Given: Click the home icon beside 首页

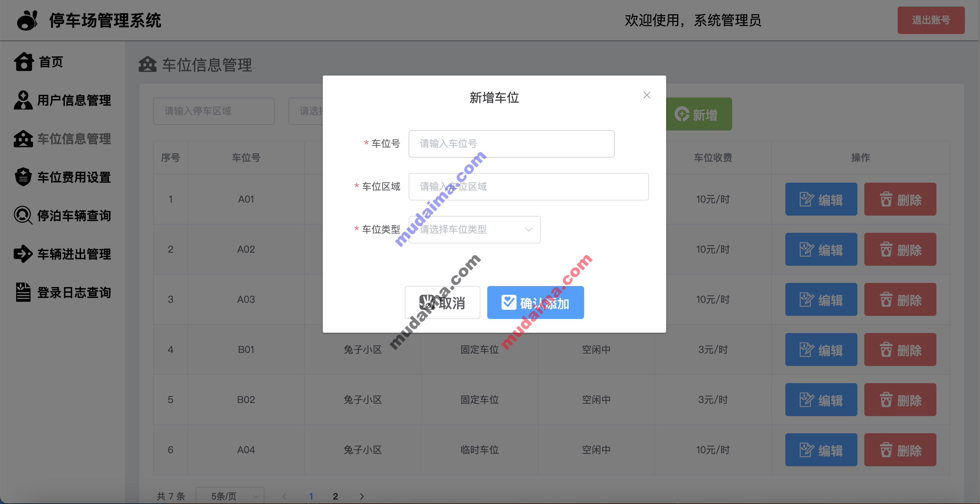Looking at the screenshot, I should [24, 61].
